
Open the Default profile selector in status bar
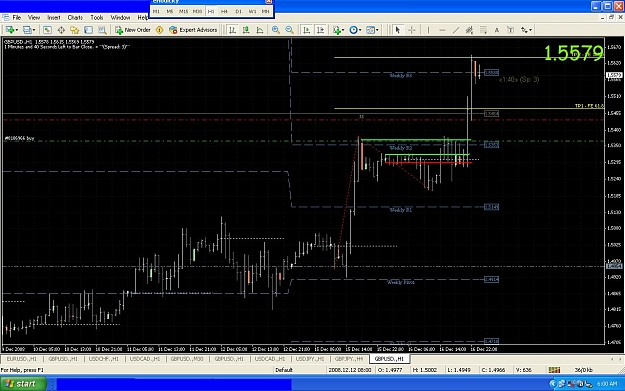coord(284,370)
